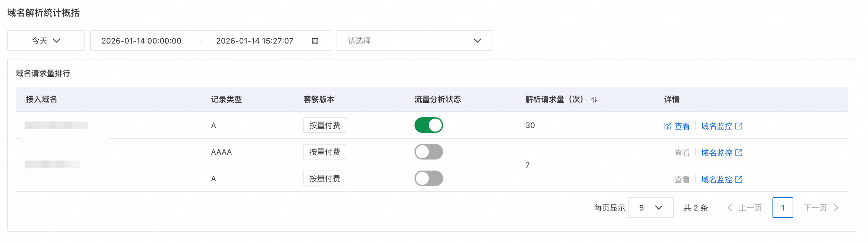Viewport: 868px width, 243px height.
Task: Click the chart icon beside 查看 in first row
Action: pos(667,126)
